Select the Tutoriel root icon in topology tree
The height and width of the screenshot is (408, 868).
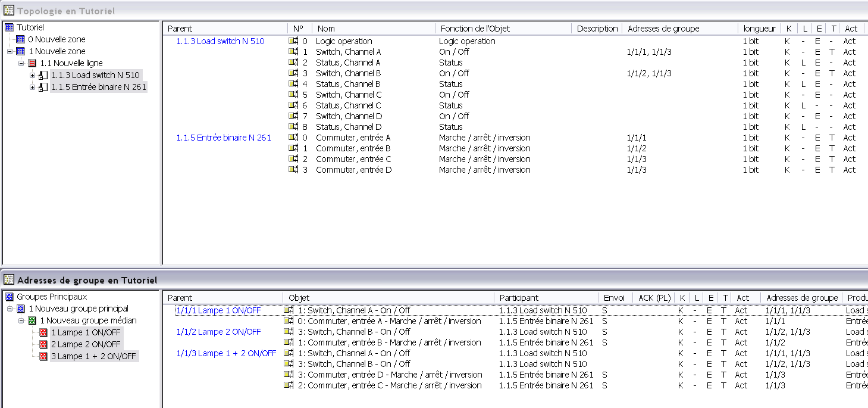9,27
